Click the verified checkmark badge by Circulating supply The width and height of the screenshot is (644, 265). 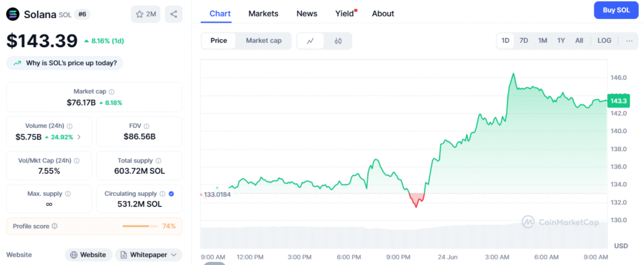(x=171, y=193)
